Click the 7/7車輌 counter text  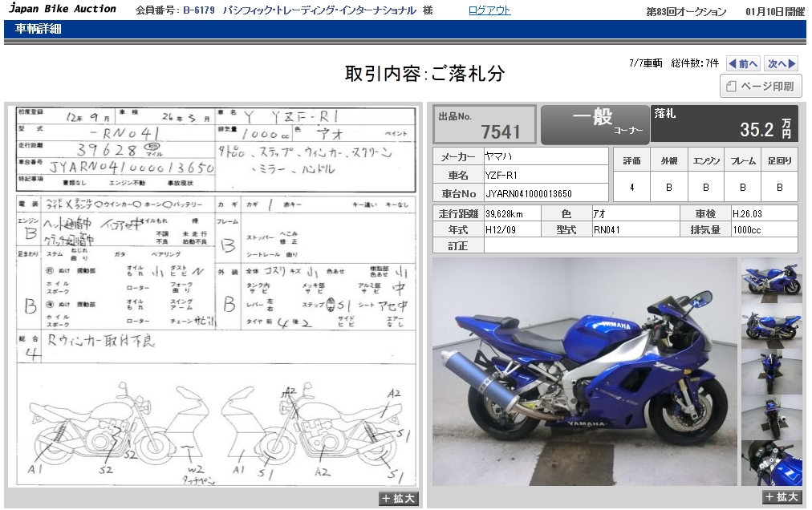click(x=646, y=63)
